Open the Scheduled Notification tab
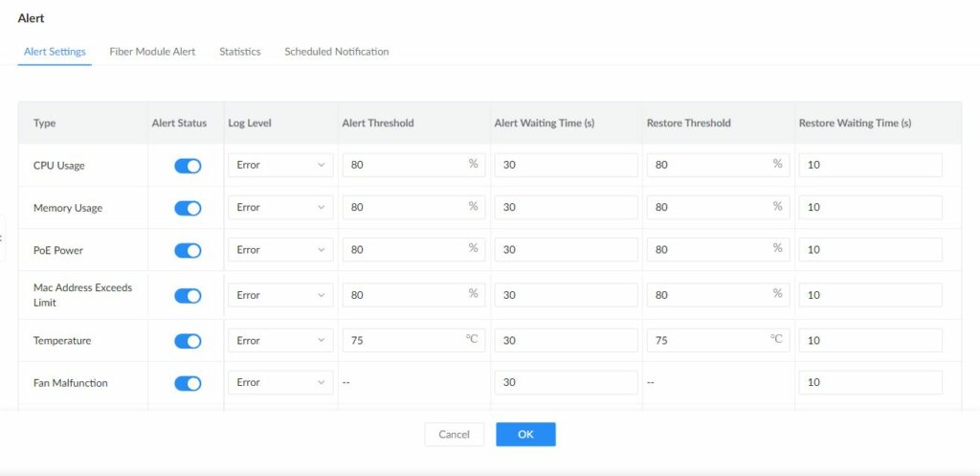This screenshot has height=476, width=980. 337,52
